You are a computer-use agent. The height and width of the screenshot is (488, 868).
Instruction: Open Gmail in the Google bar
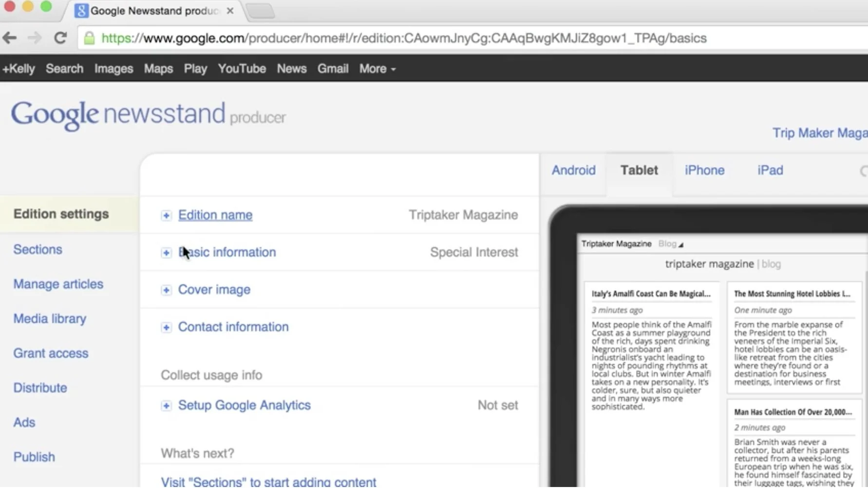[x=333, y=69]
